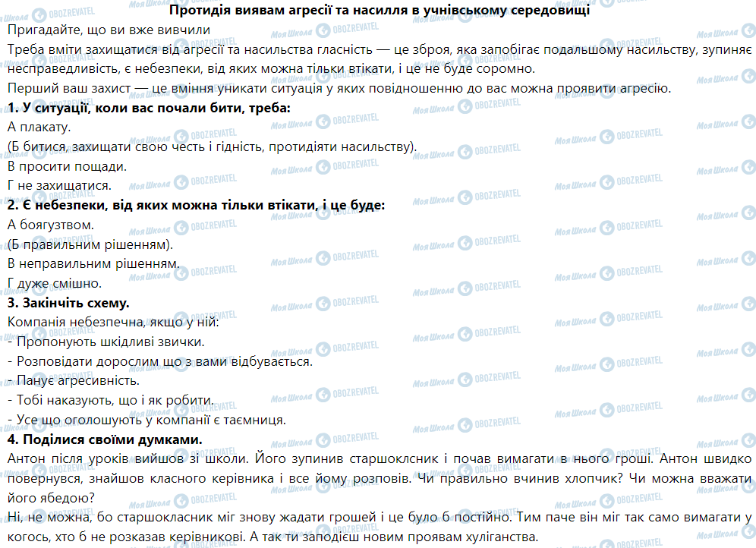Select question 1 heading about почали бити
The width and height of the screenshot is (756, 548).
[x=148, y=108]
